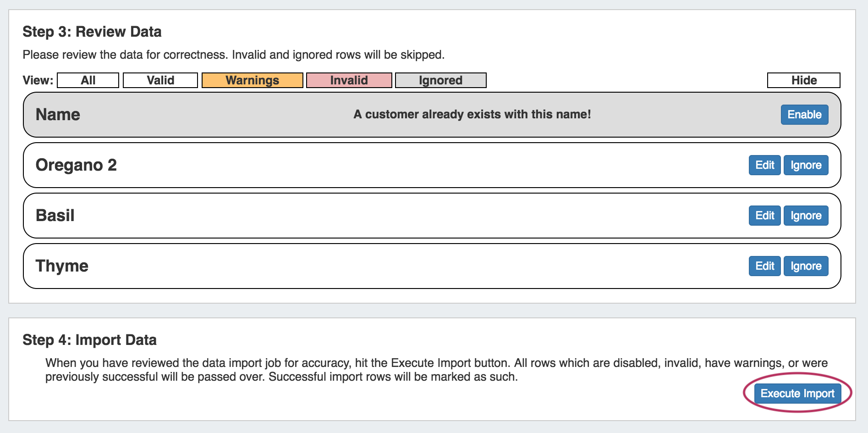Edit the Oregano 2 row

pos(764,165)
